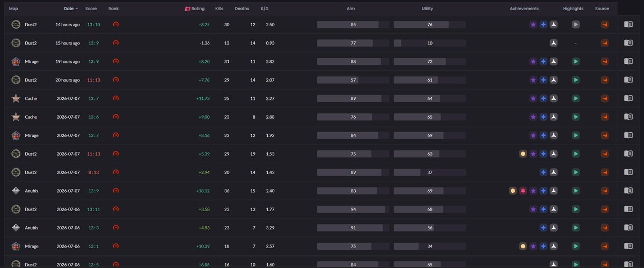Click the Utility bar showing 10

point(429,43)
